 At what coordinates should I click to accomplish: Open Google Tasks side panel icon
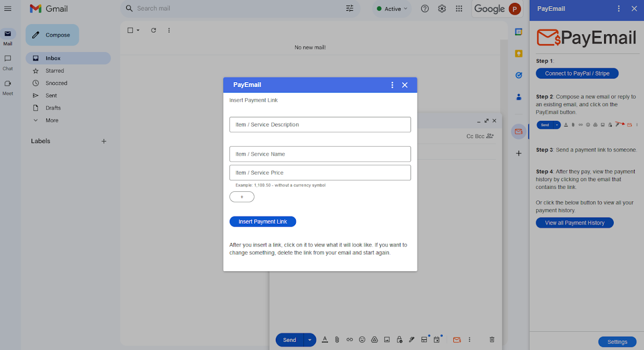click(519, 75)
